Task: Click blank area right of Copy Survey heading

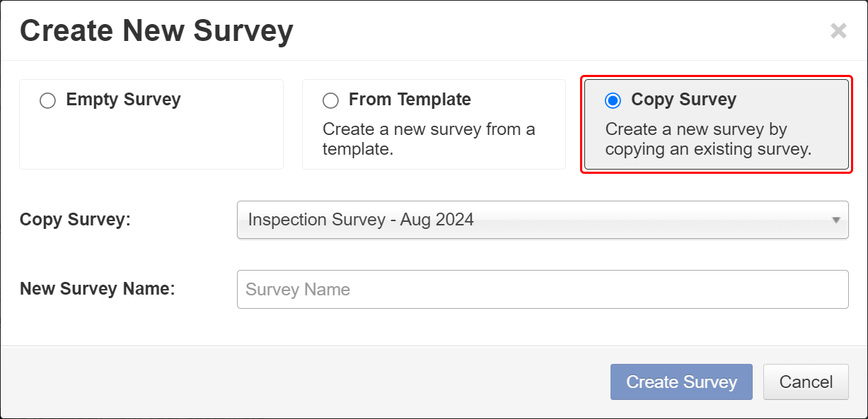Action: (792, 100)
